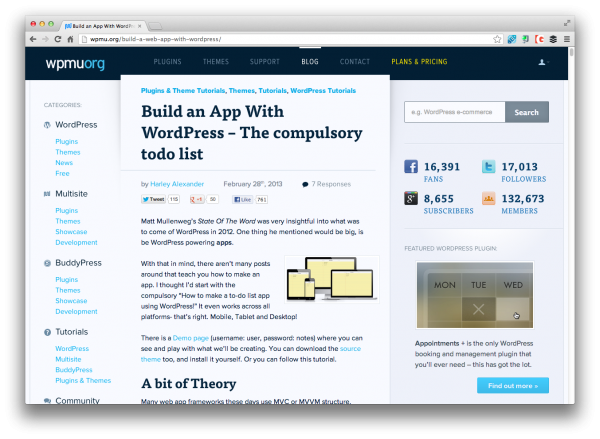Open the Chrome hamburger menu
The width and height of the screenshot is (600, 439).
tap(567, 39)
